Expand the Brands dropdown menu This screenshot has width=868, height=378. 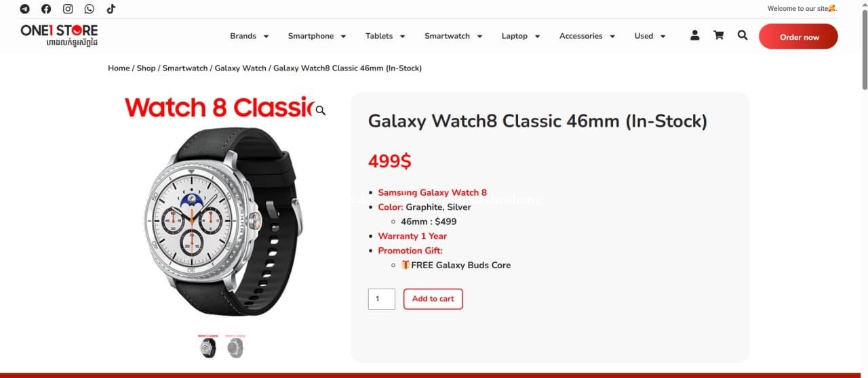pos(250,36)
